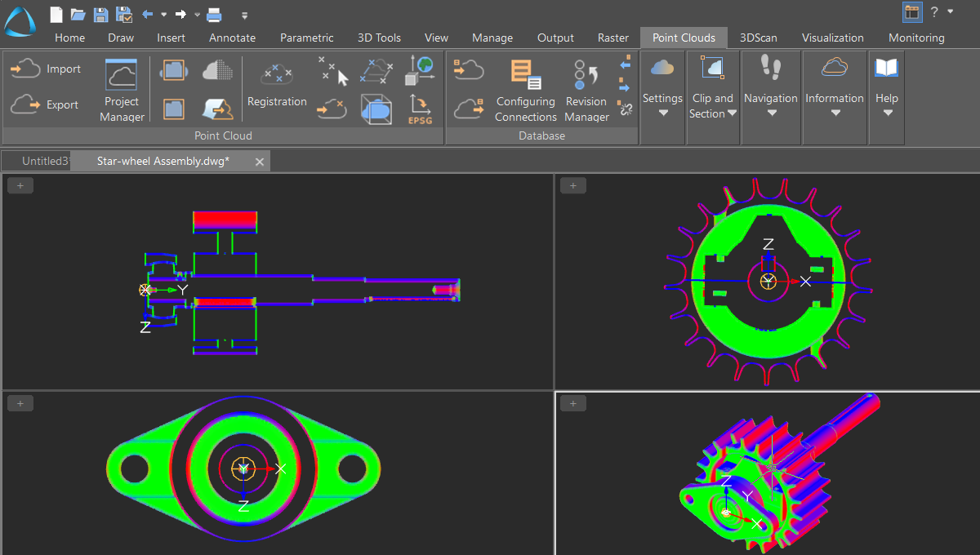This screenshot has height=555, width=980.
Task: Switch to the 3DScan ribbon tab
Action: 759,38
